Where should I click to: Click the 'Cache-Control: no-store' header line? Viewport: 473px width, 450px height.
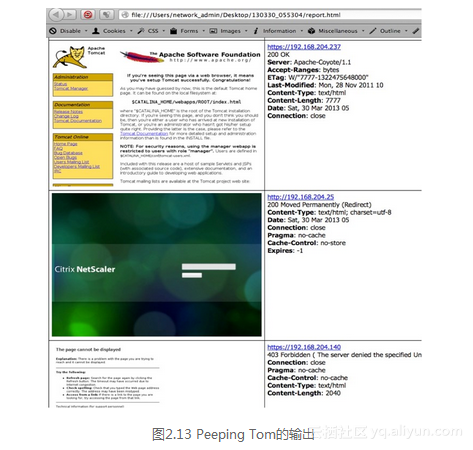coord(306,243)
